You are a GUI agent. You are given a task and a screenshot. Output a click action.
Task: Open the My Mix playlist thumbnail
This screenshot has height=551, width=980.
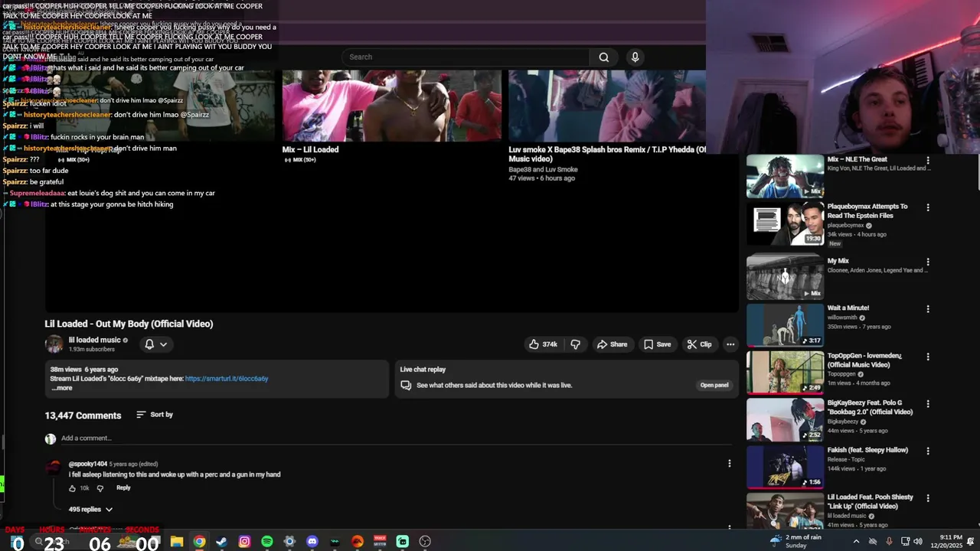coord(785,276)
